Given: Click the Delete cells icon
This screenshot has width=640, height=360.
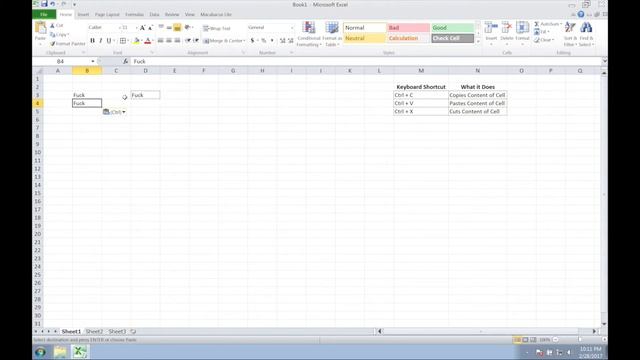Looking at the screenshot, I should [507, 28].
